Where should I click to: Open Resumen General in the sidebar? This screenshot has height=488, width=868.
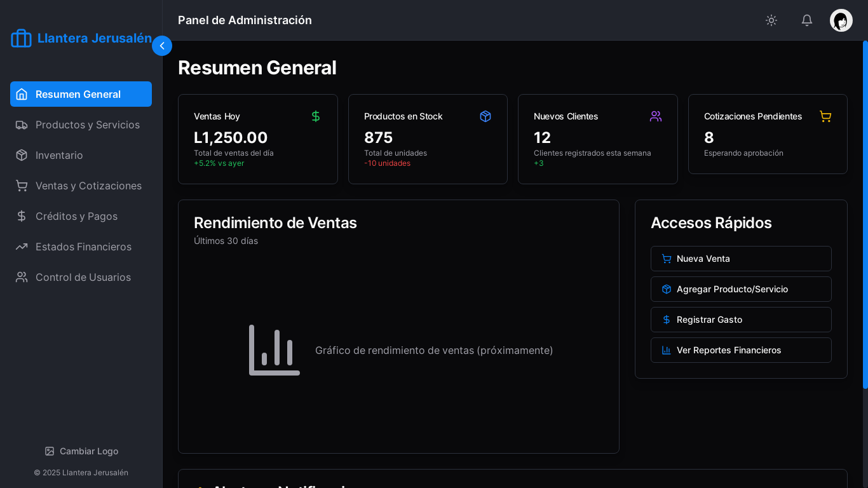(81, 94)
